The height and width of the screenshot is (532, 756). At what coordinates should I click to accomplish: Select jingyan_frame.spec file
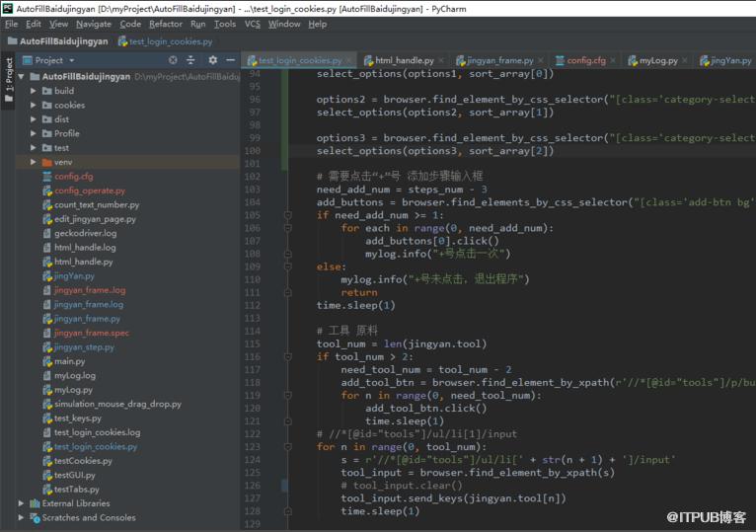click(92, 333)
